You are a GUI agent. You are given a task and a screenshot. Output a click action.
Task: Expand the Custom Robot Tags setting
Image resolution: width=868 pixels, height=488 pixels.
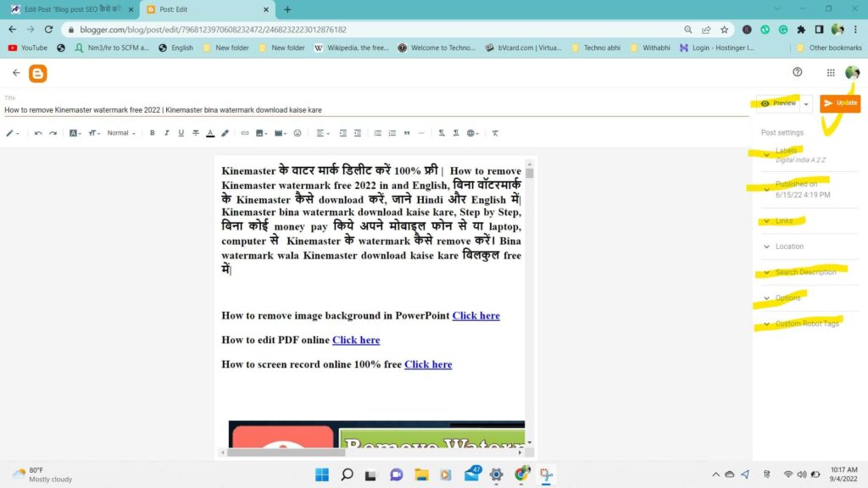810,324
